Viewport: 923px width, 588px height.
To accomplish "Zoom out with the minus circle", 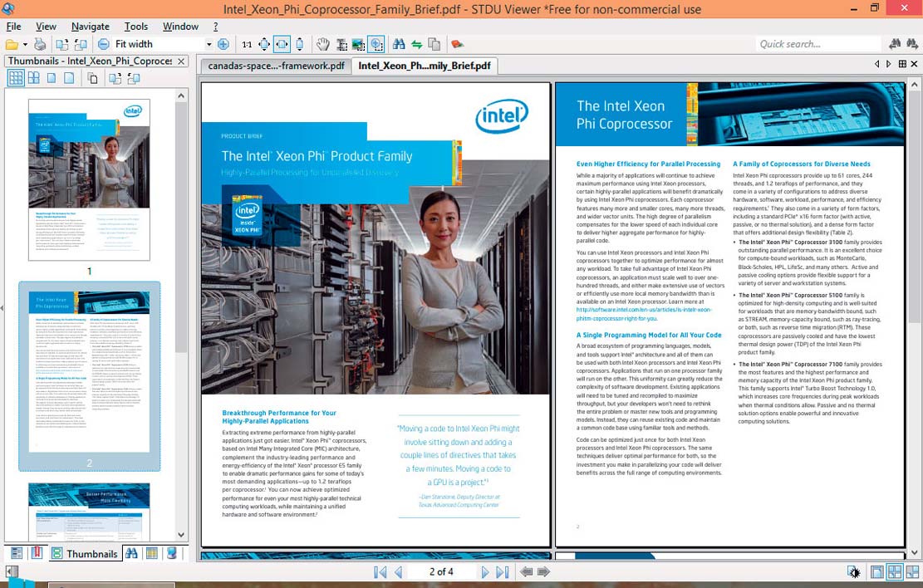I will 104,44.
